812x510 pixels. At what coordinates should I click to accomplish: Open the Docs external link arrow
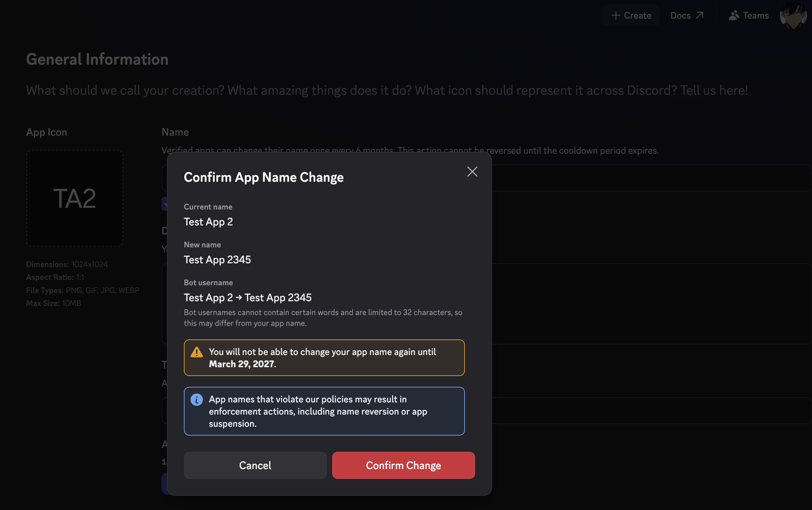point(700,16)
